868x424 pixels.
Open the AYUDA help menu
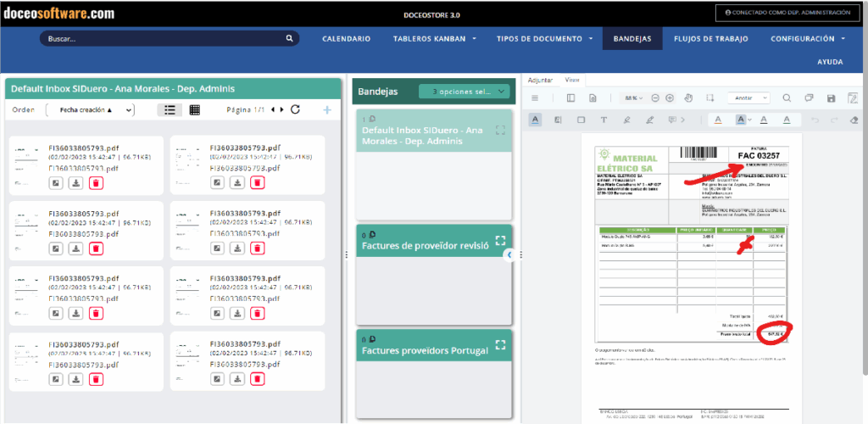830,62
